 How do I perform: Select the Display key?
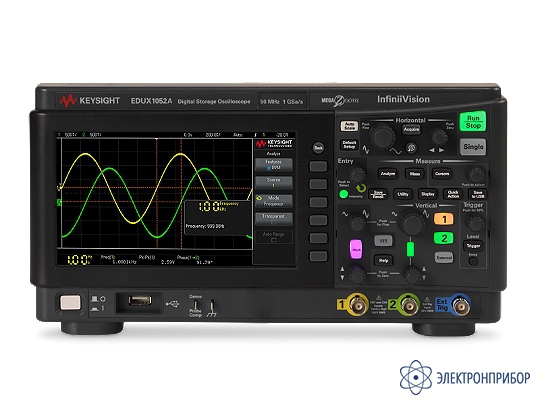pos(428,195)
